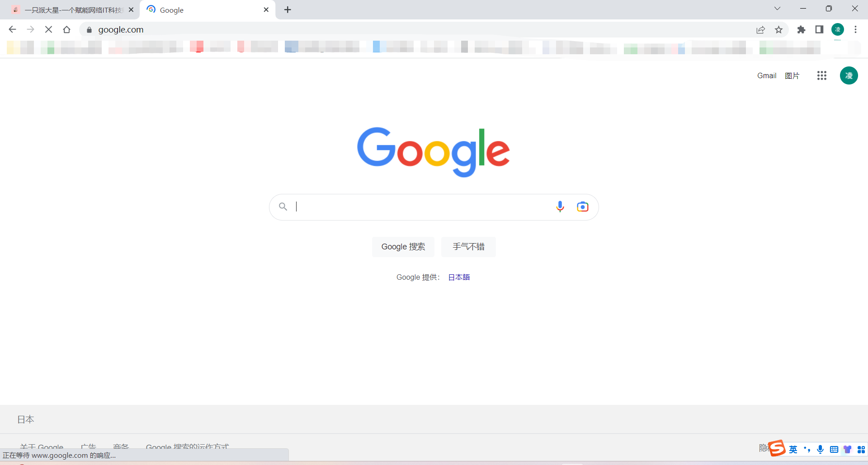
Task: Activate Sogou voice input microphone
Action: [x=820, y=450]
